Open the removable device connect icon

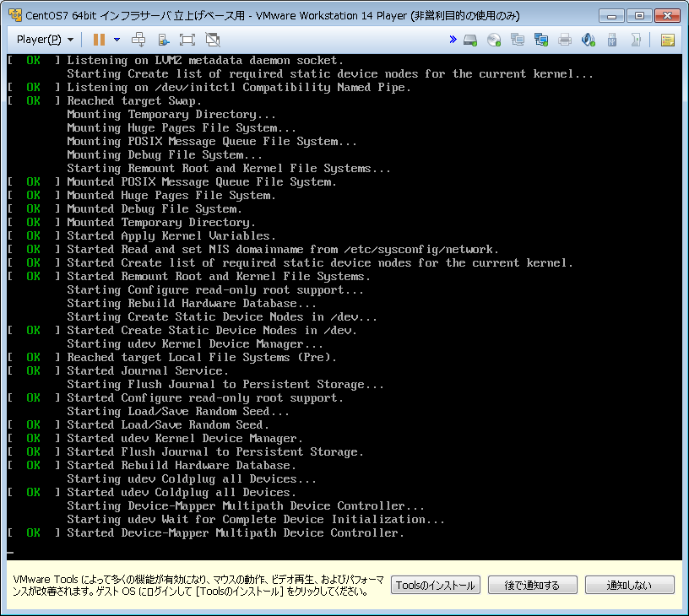pos(164,40)
